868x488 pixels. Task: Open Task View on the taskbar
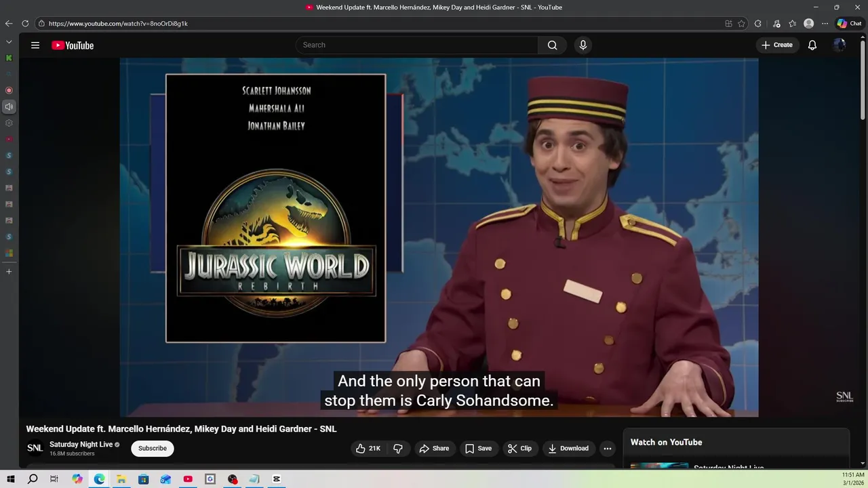click(54, 479)
